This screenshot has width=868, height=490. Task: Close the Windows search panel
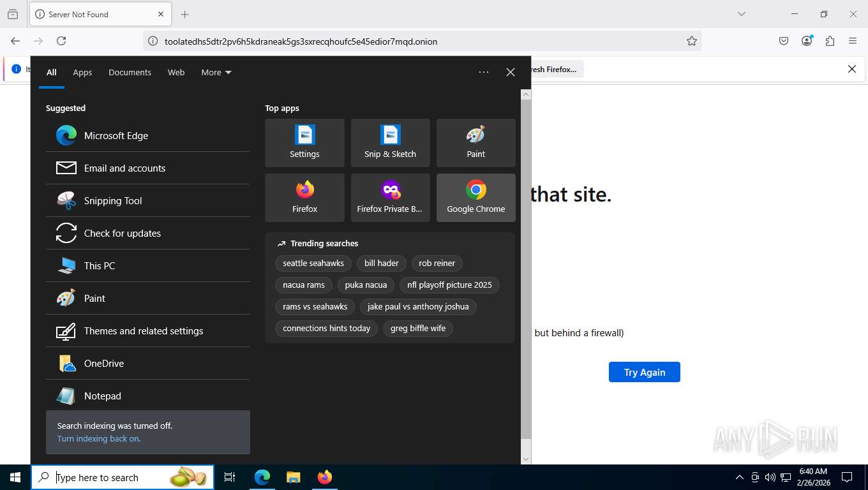(511, 72)
